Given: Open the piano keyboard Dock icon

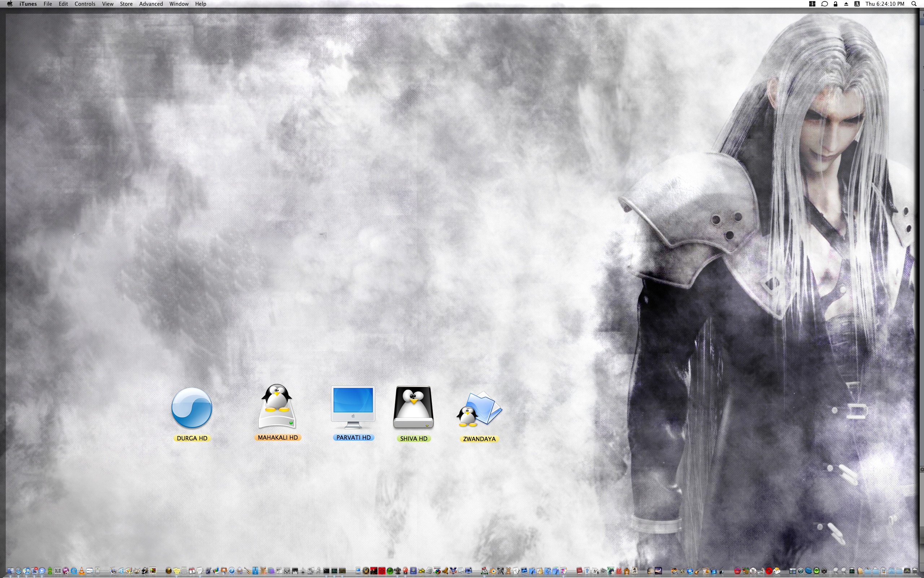Looking at the screenshot, I should 295,571.
